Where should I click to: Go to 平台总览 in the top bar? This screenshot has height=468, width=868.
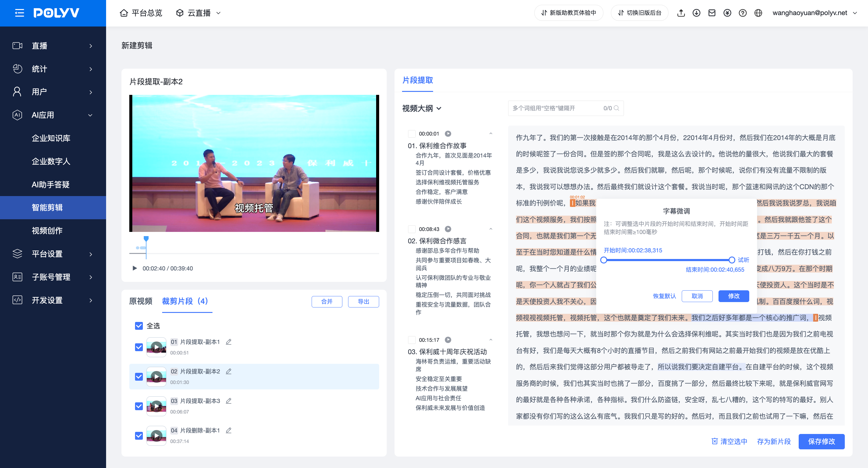[x=141, y=13]
